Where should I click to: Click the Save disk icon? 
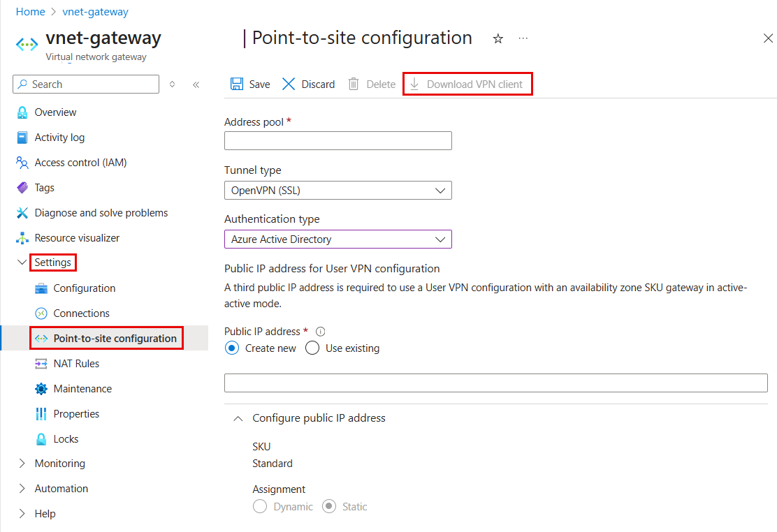coord(237,84)
